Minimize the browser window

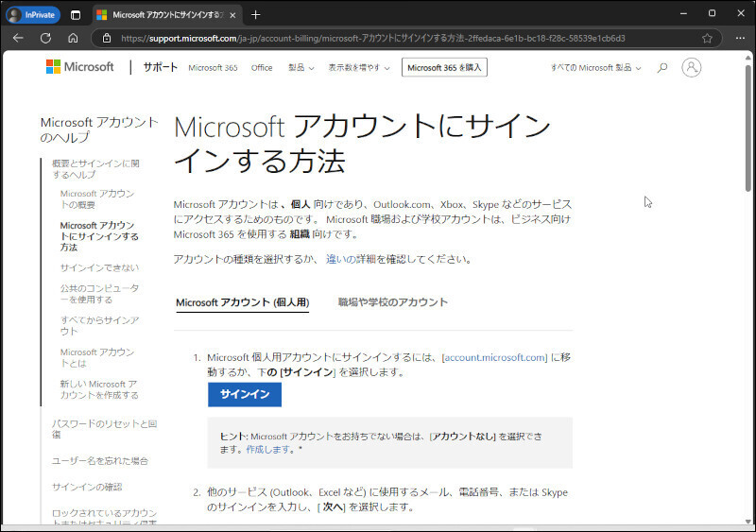[683, 13]
